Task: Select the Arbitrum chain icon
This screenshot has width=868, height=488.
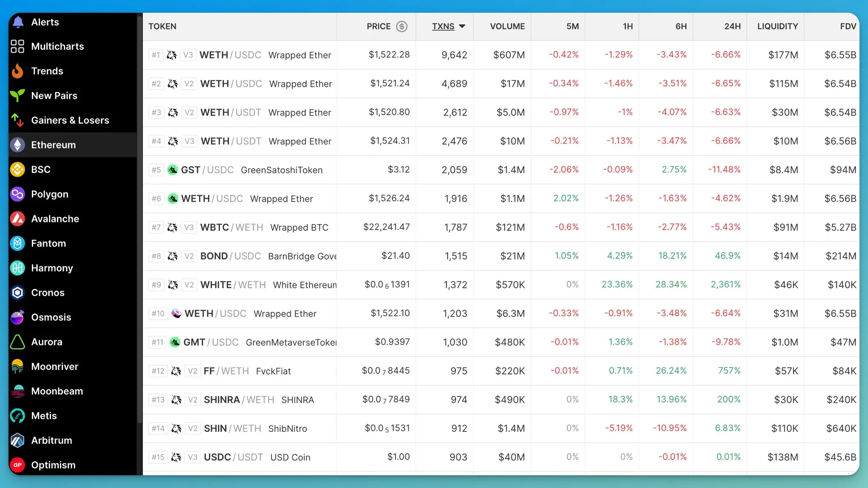Action: pyautogui.click(x=17, y=441)
